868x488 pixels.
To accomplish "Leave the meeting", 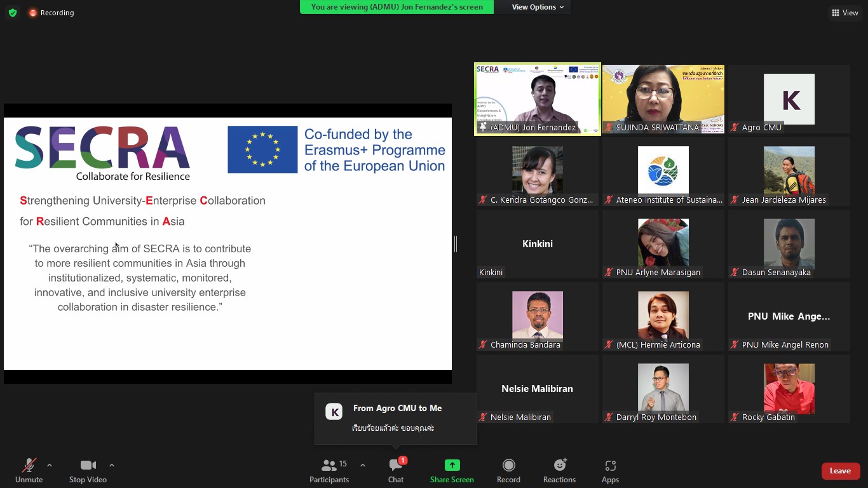I will (x=840, y=471).
